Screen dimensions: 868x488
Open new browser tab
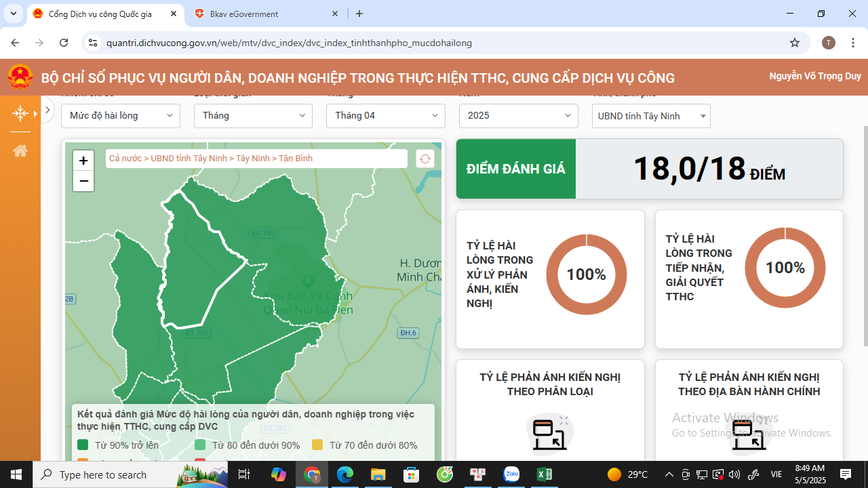[359, 14]
